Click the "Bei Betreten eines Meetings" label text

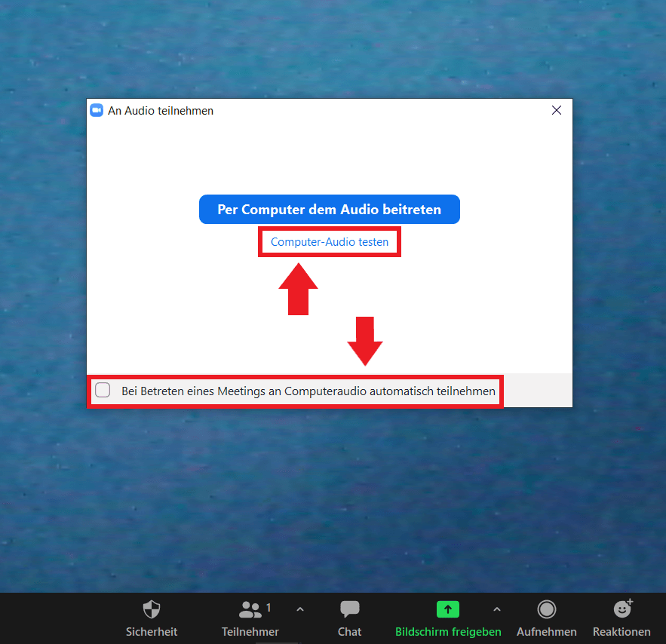[x=308, y=391]
